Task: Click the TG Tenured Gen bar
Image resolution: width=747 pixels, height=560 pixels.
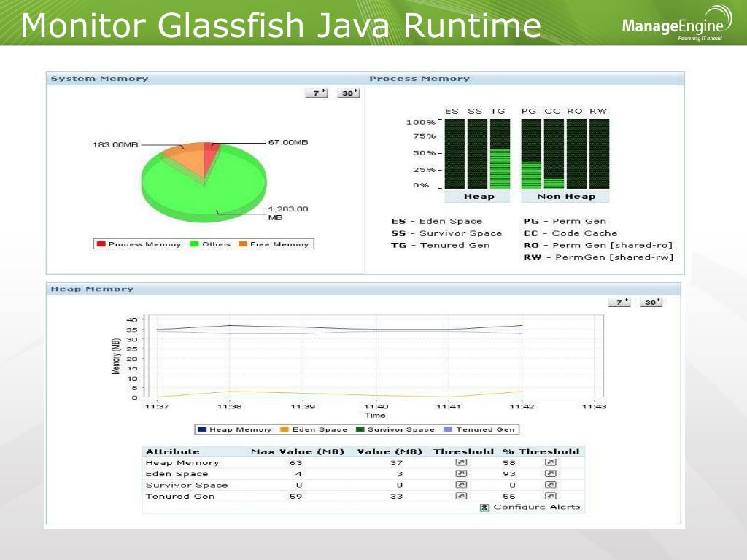Action: pos(500,154)
